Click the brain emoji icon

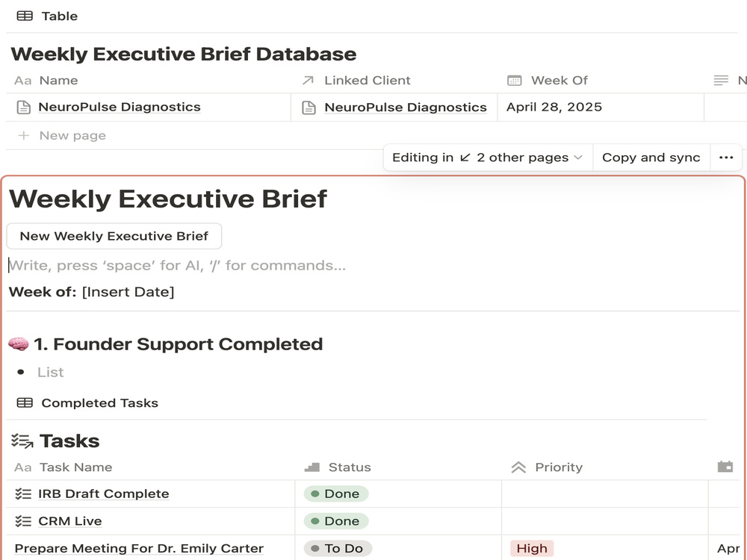pyautogui.click(x=19, y=343)
